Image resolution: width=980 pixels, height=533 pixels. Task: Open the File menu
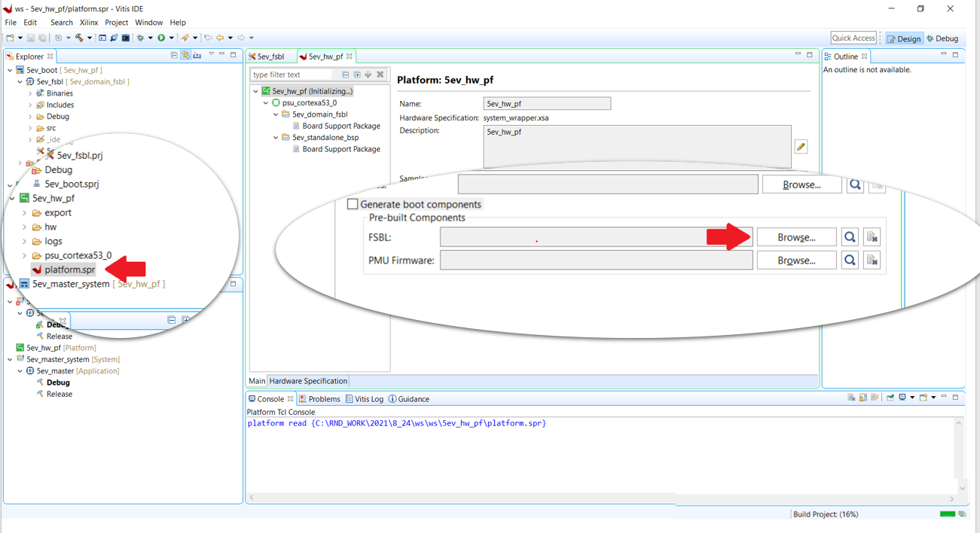[x=11, y=23]
